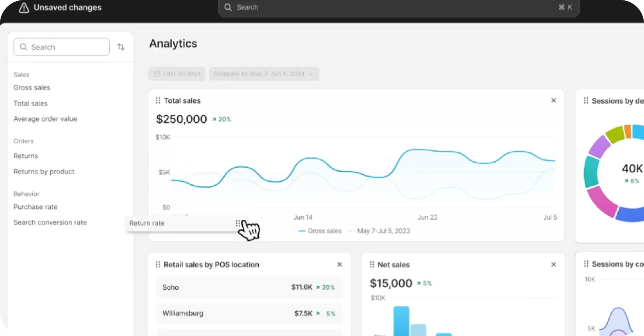Screen dimensions: 644x336
Task: Select Average order value metric
Action: click(45, 119)
